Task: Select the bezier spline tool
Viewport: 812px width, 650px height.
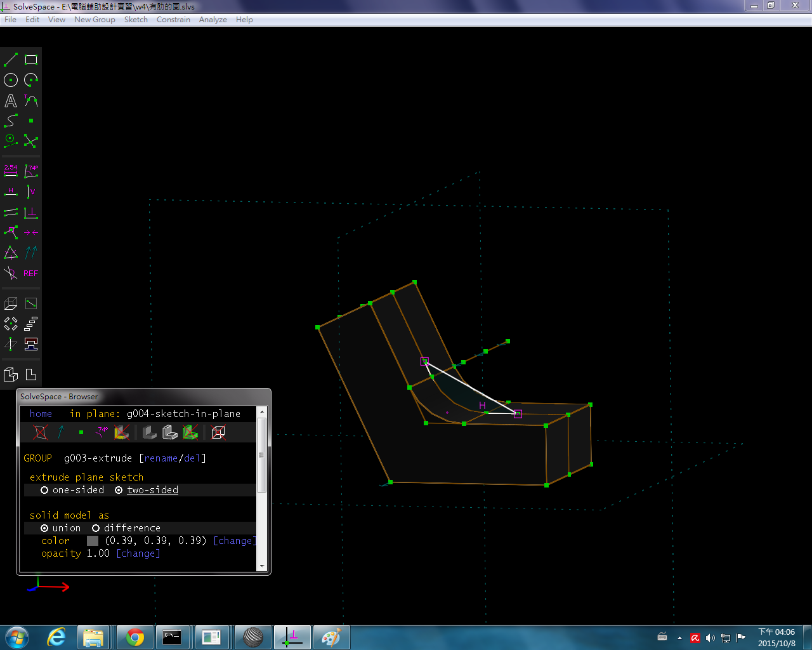Action: click(x=11, y=121)
